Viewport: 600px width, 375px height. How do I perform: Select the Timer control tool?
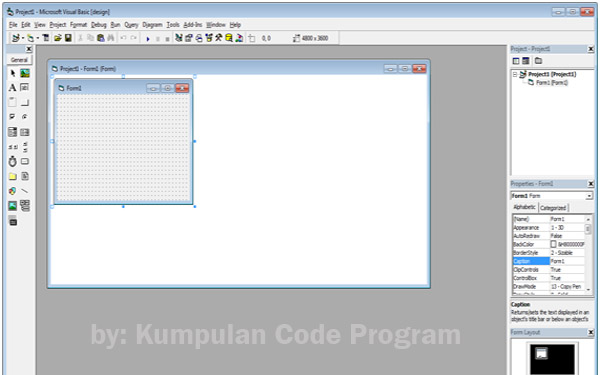[13, 161]
